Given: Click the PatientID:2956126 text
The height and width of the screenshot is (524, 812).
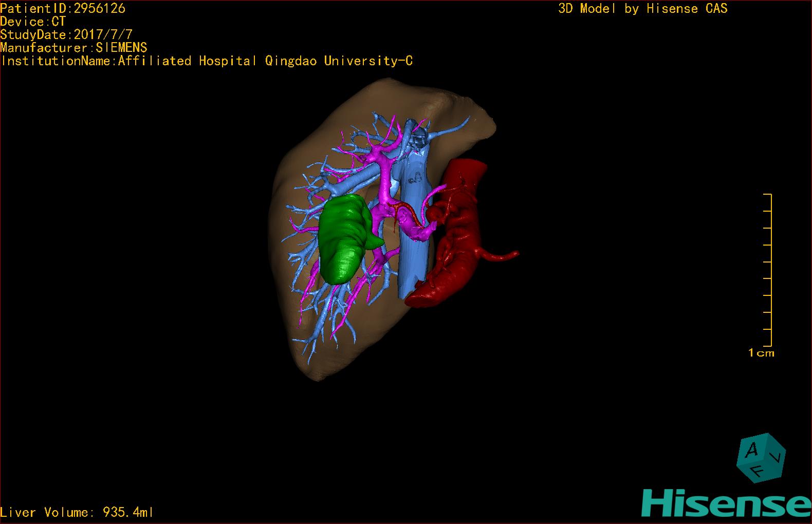Looking at the screenshot, I should click(x=63, y=8).
